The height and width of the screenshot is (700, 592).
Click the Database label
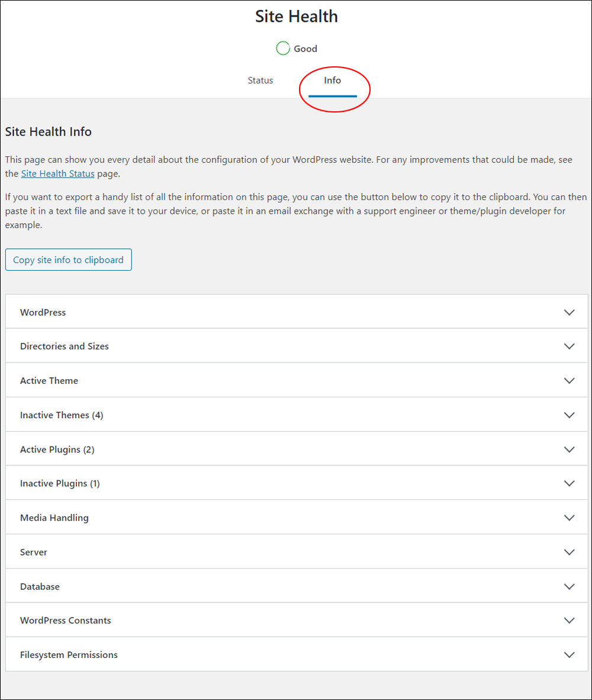coord(40,586)
